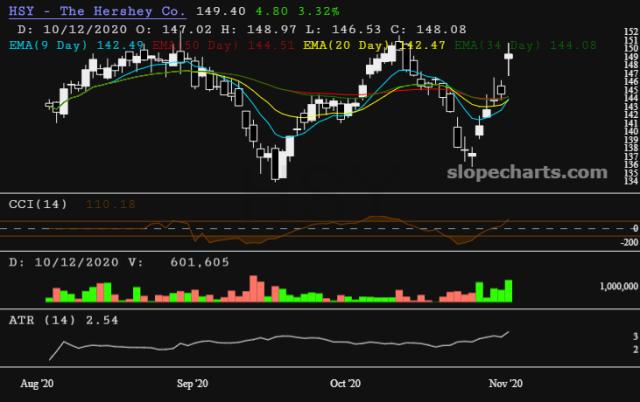Click the last green volume bar

(x=509, y=291)
